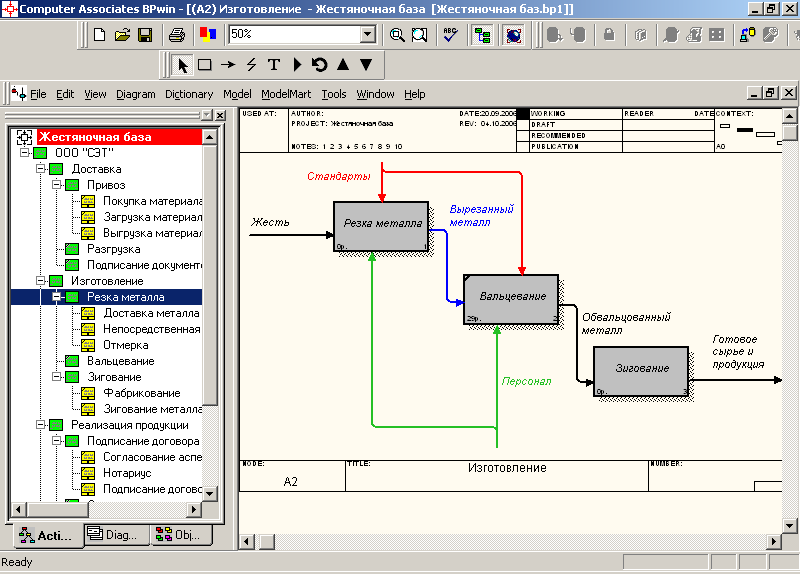This screenshot has height=574, width=800.
Task: Click the Print icon in toolbar
Action: (177, 35)
